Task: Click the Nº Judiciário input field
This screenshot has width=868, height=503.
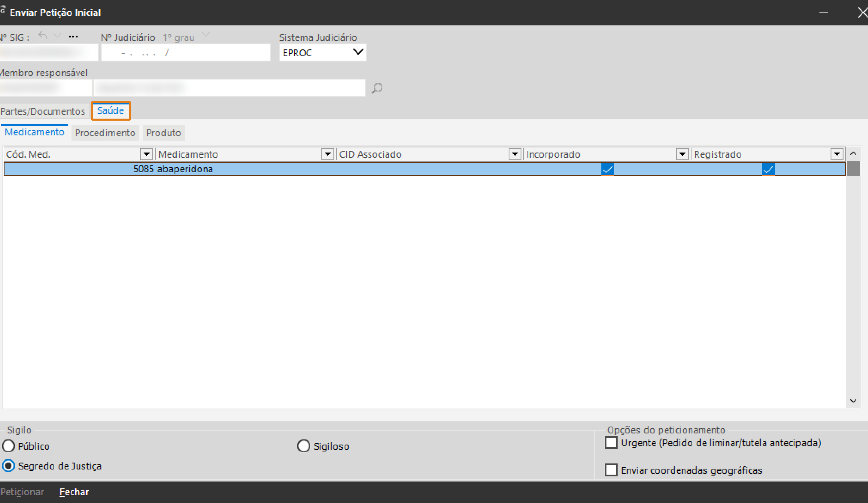Action: tap(185, 53)
